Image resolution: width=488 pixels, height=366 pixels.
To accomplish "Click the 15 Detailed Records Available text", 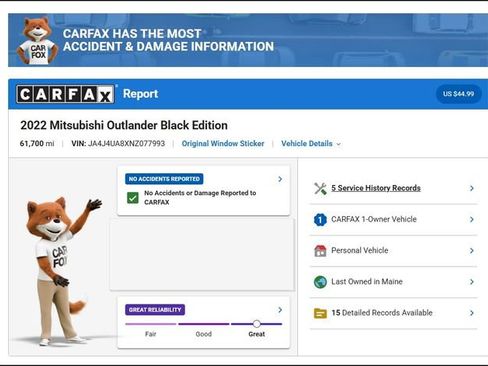I will coord(382,313).
